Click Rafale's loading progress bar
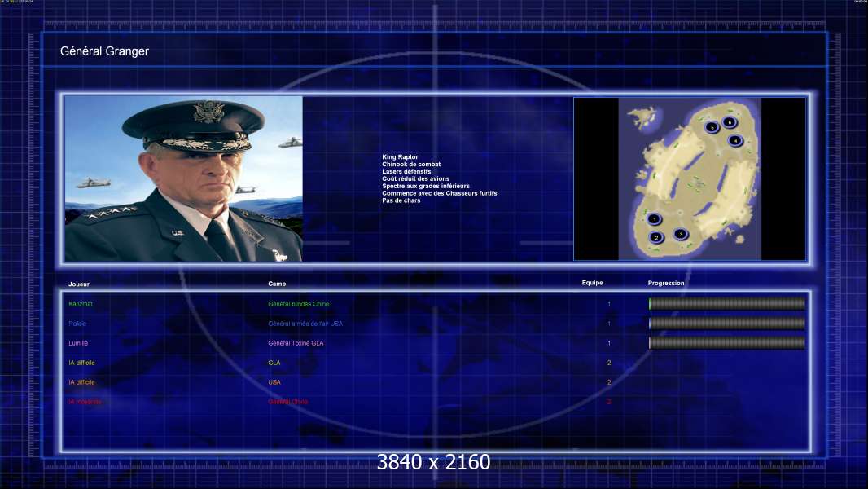 [727, 324]
